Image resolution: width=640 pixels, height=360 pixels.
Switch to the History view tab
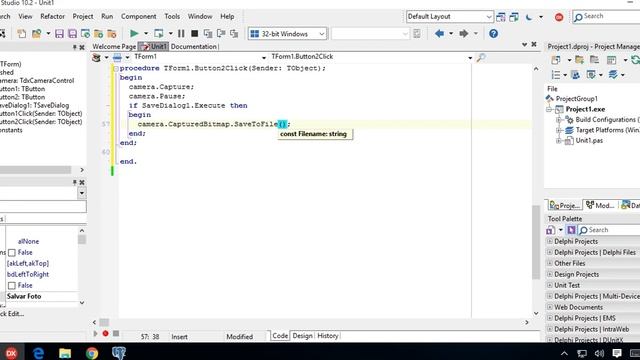[328, 336]
